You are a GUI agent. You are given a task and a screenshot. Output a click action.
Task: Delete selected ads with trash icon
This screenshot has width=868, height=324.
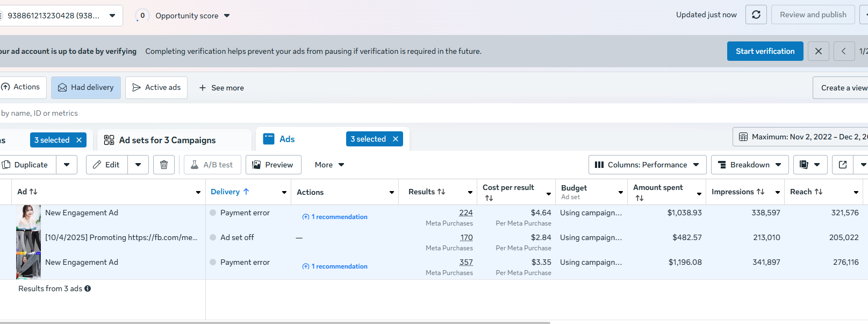point(164,165)
